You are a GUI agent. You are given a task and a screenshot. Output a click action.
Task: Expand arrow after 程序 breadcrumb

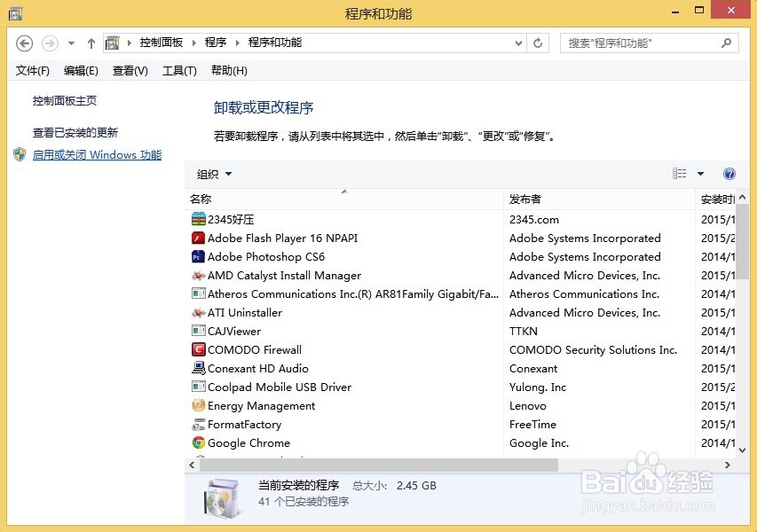click(238, 43)
